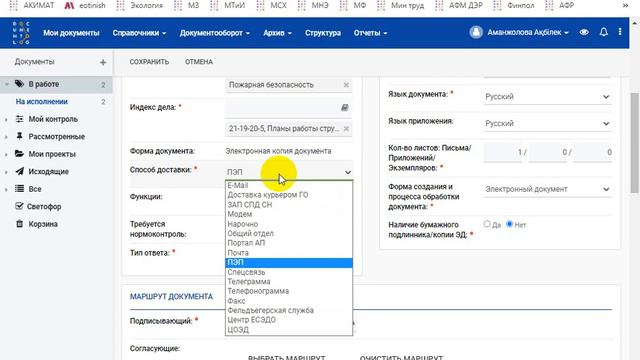The image size is (640, 360).
Task: Choose Центр ЕСЭДО option
Action: point(289,320)
